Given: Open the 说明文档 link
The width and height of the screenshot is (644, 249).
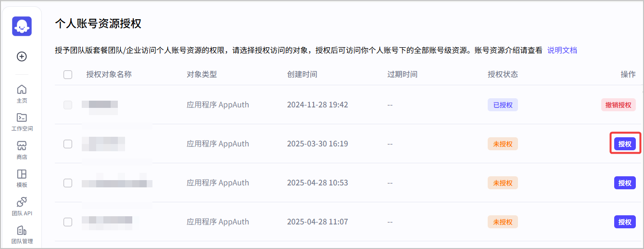Looking at the screenshot, I should pos(562,50).
